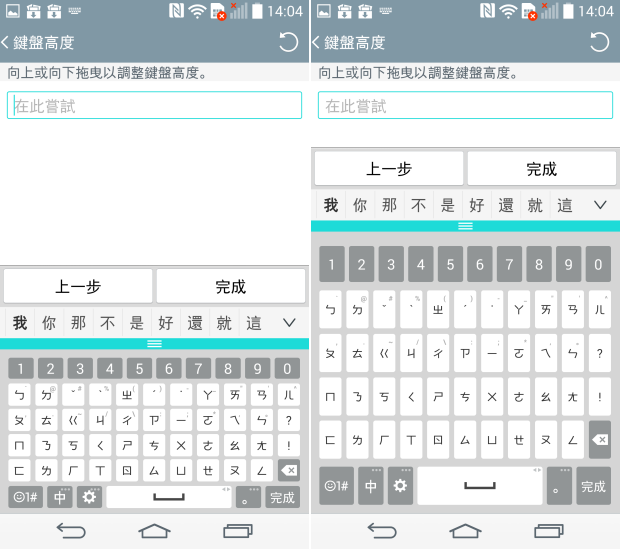Grab the cyan height handle, right screen
Image resolution: width=620 pixels, height=549 pixels.
tap(465, 226)
